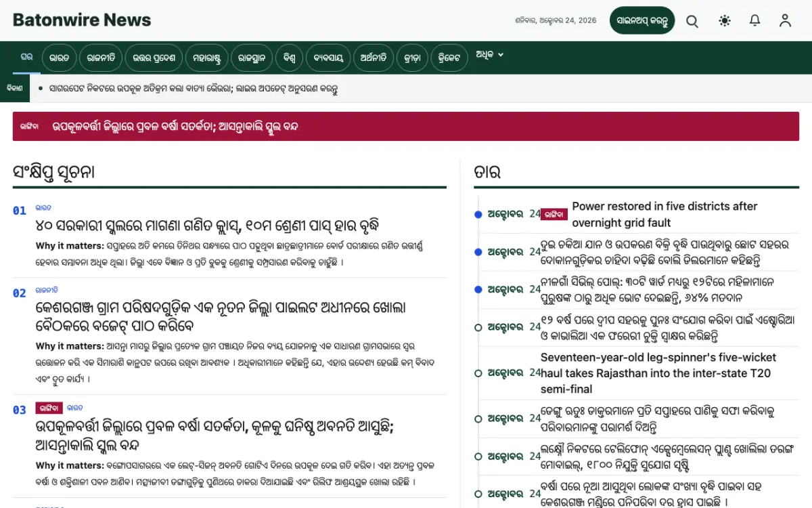Open the ବିଶ୍ୱ nav category
Screen dimensions: 812x508
point(290,58)
